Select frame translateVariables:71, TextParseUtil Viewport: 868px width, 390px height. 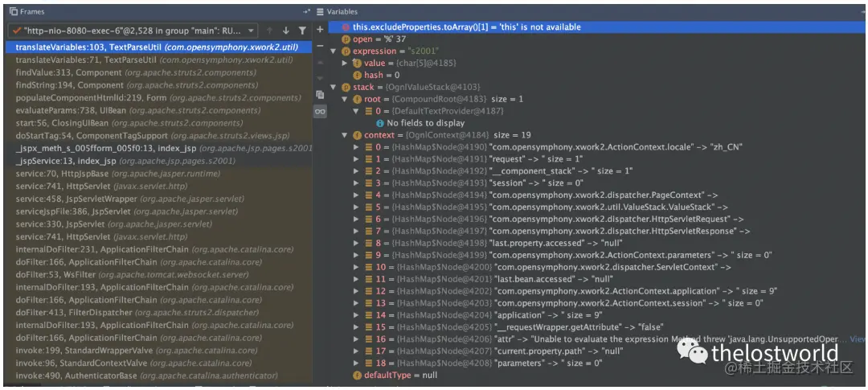pos(159,60)
